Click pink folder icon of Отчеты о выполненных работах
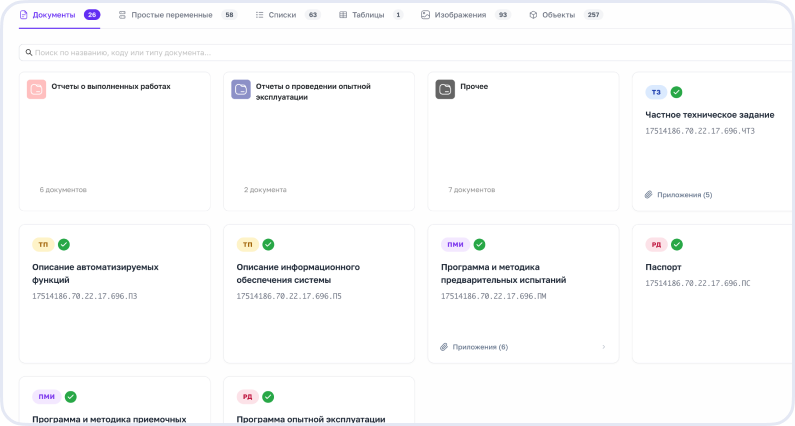Screen dimensions: 795x426 (37, 89)
